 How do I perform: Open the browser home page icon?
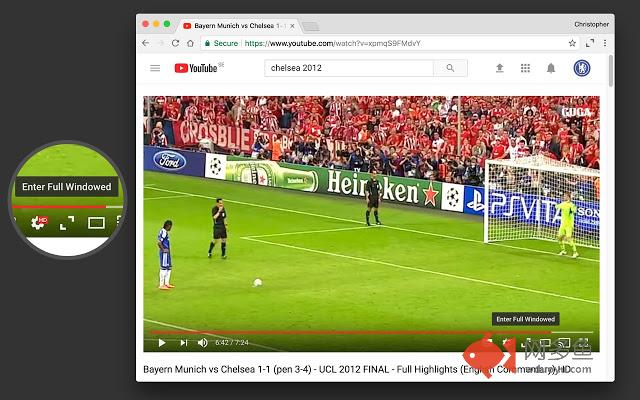click(x=190, y=43)
